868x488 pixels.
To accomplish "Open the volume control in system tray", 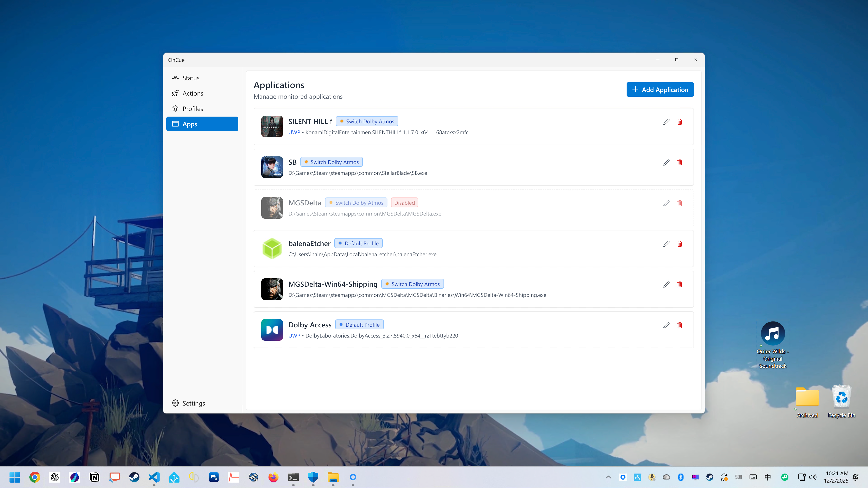I will (813, 477).
